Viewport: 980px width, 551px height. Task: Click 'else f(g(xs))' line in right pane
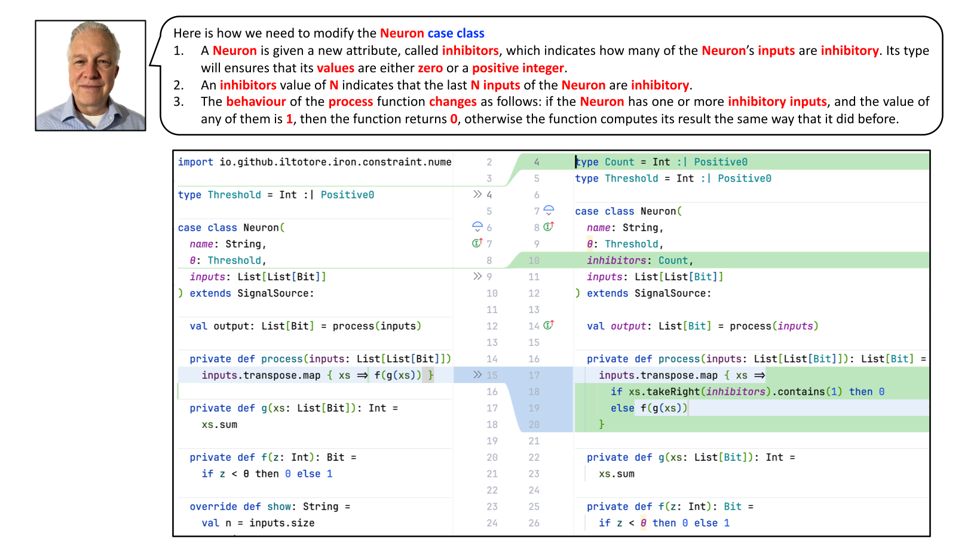[x=649, y=408]
